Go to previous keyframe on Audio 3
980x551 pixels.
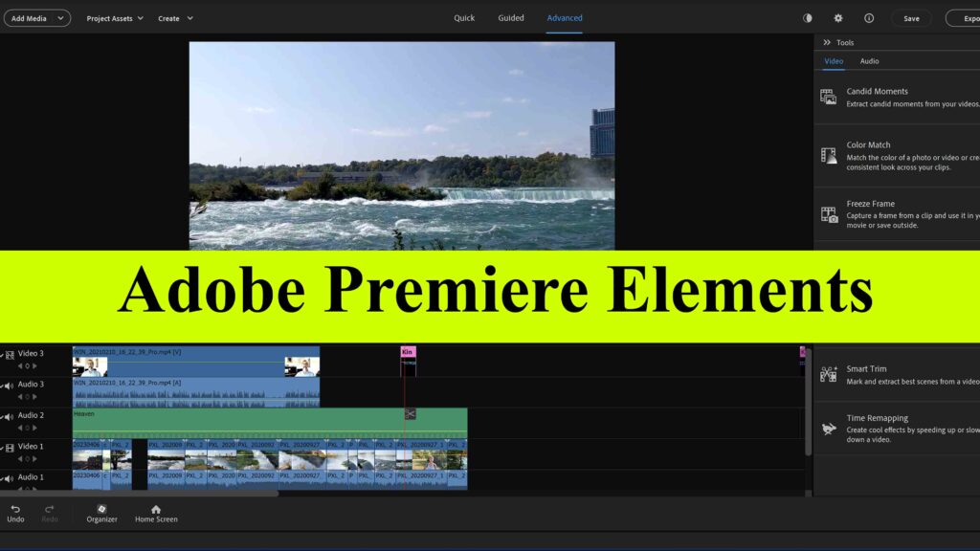coord(20,397)
